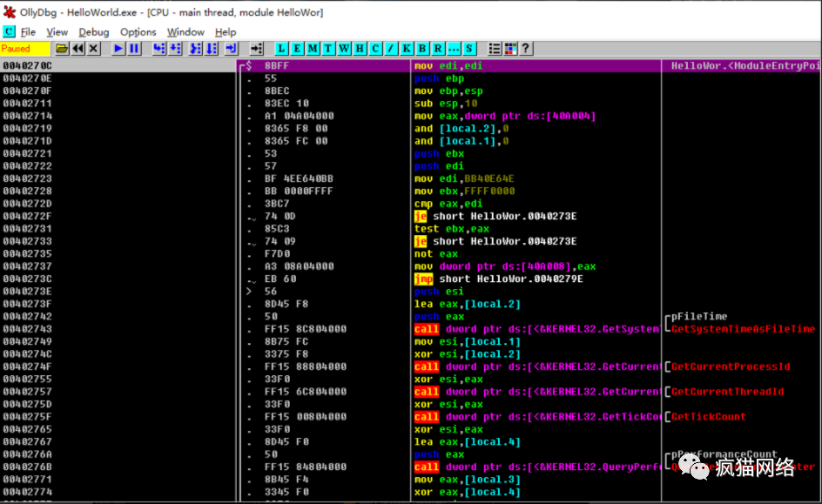This screenshot has height=504, width=822.
Task: Close the debugged program using X icon
Action: (x=94, y=49)
